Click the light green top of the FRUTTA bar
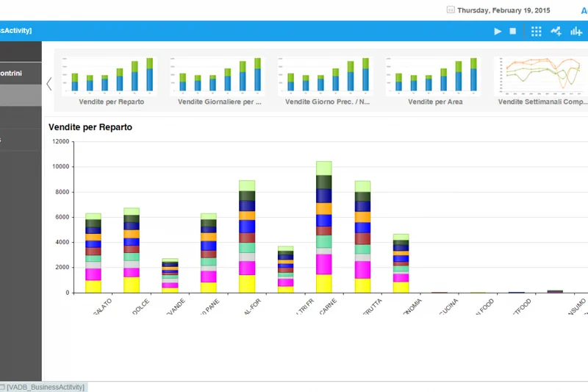 [x=362, y=186]
